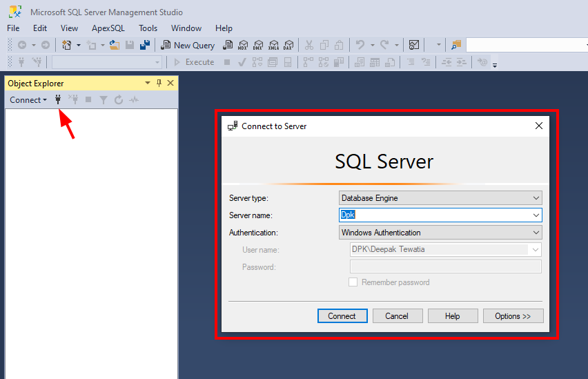
Task: Click the Options >> button
Action: (513, 316)
